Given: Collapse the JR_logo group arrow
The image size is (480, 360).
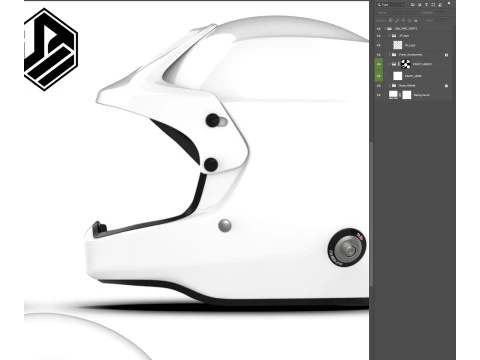Looking at the screenshot, I should click(389, 36).
